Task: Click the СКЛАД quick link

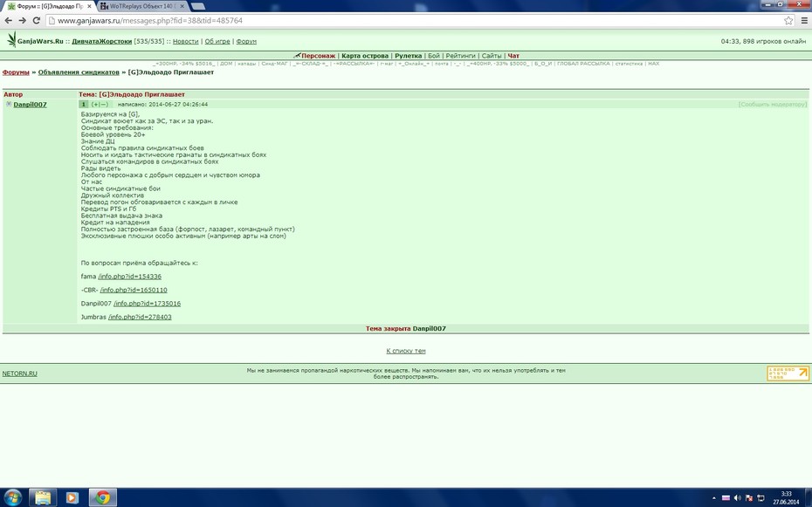Action: tap(310, 64)
